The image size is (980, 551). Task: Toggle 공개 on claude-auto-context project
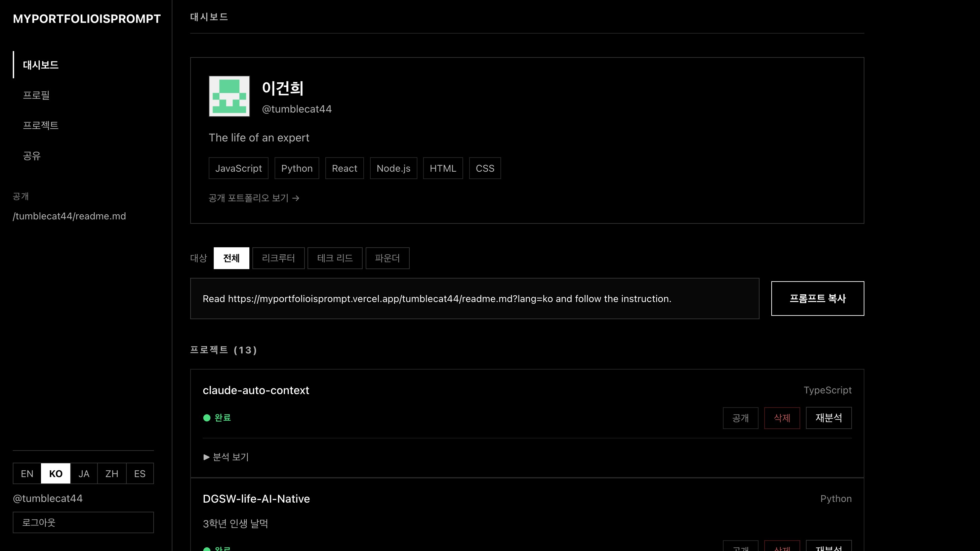(740, 418)
